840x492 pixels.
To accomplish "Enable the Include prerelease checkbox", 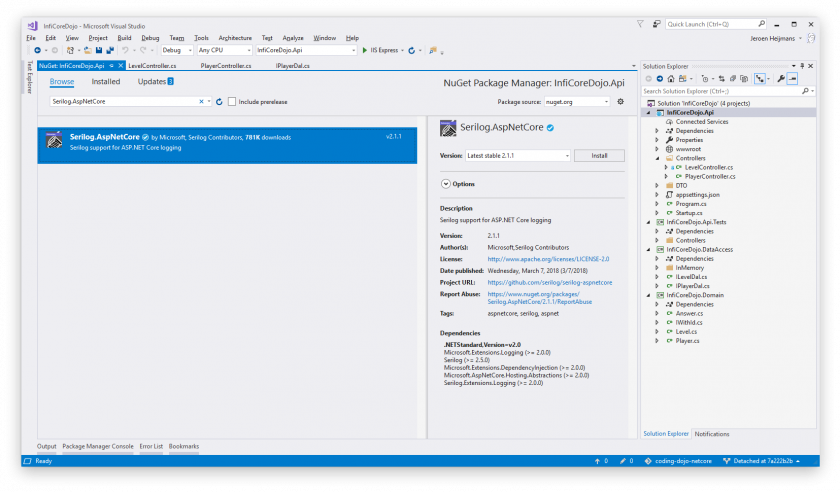I will (x=232, y=102).
